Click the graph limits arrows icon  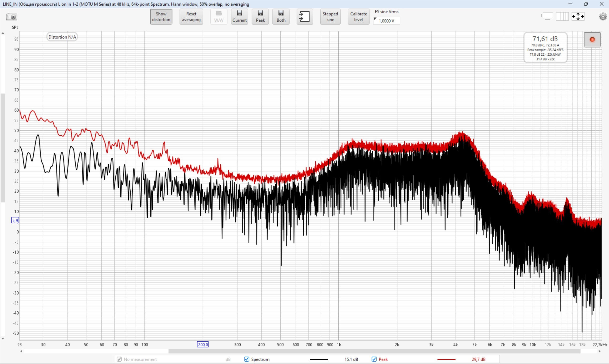(x=578, y=16)
